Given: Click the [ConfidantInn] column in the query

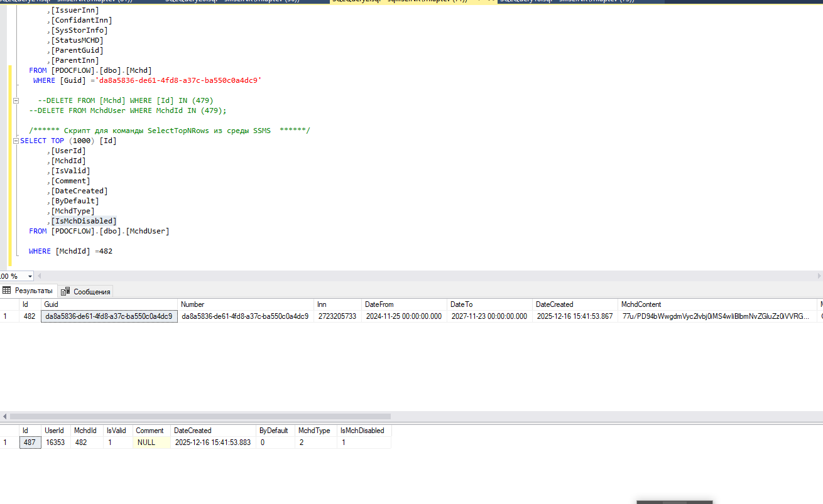Looking at the screenshot, I should pyautogui.click(x=82, y=20).
